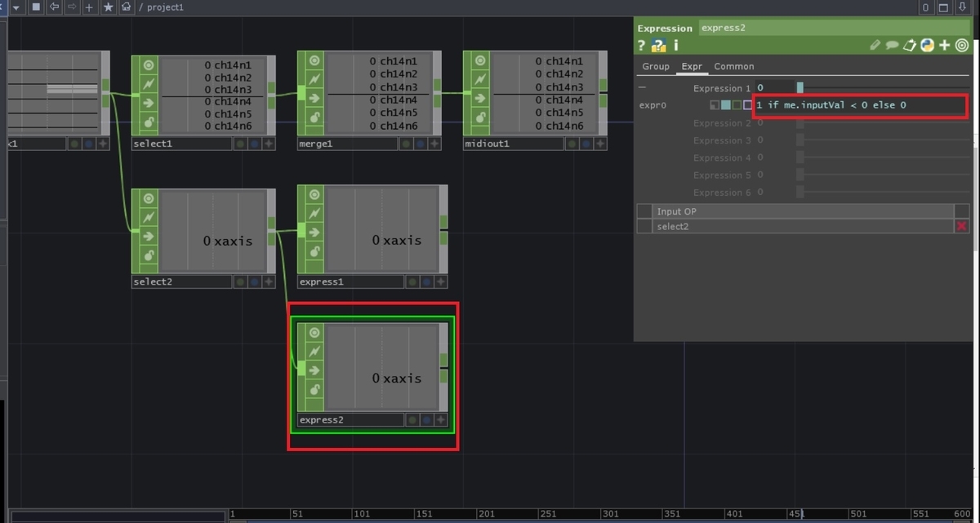Select first parameter mode square for expr0
The image size is (980, 523).
(715, 105)
